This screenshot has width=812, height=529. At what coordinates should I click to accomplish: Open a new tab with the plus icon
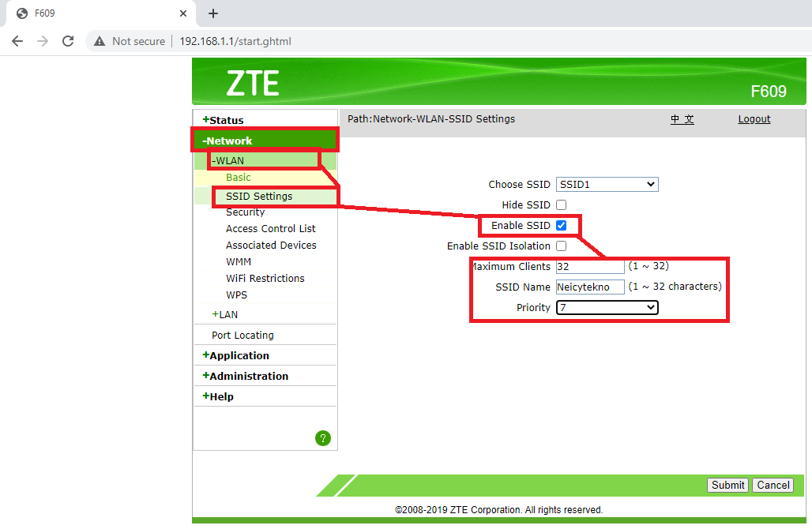pos(212,13)
